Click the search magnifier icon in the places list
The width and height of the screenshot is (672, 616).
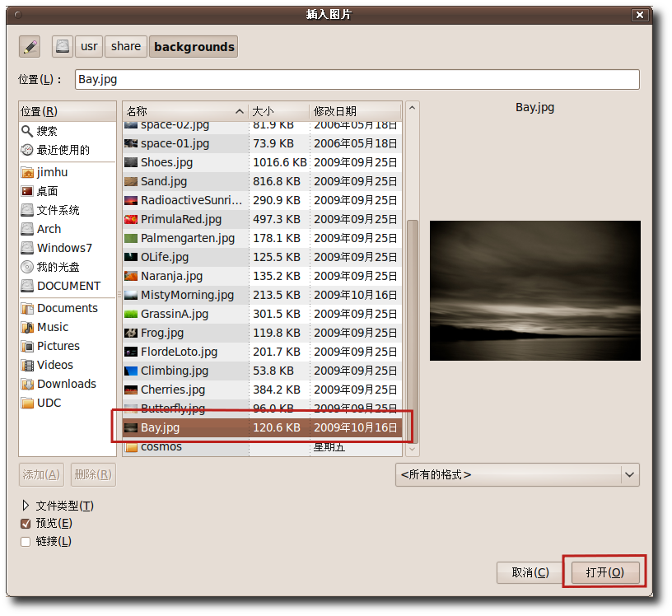[27, 131]
